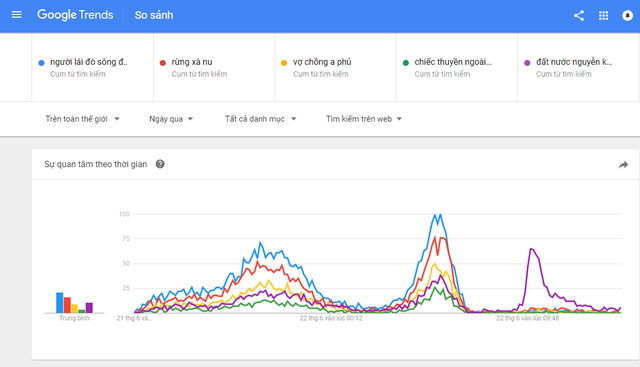This screenshot has height=367, width=640.
Task: Open the notifications bell icon
Action: point(627,16)
